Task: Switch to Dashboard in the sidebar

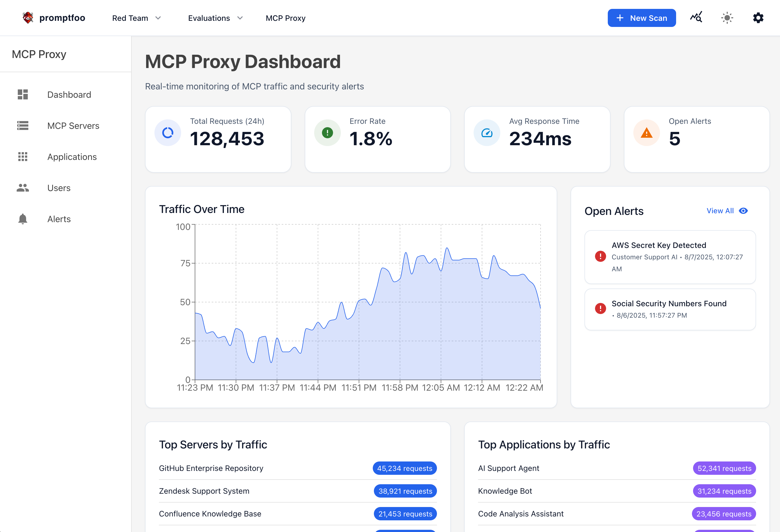Action: tap(69, 94)
